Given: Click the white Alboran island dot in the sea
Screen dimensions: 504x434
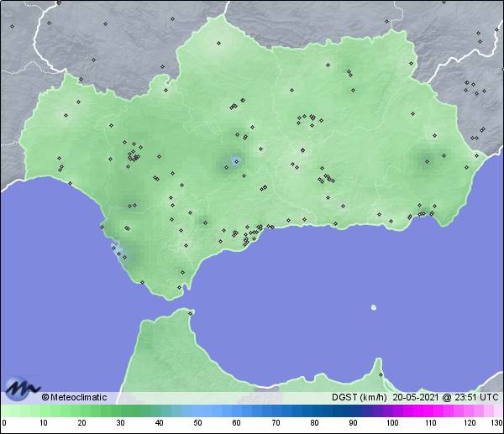Looking at the screenshot, I should click(374, 307).
